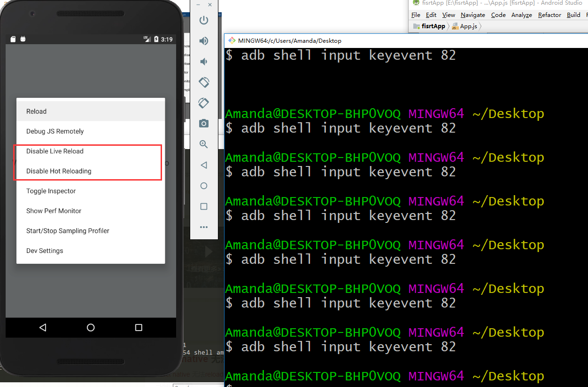Viewport: 588px width, 387px height.
Task: Open the emulator extended controls (three dots)
Action: (x=204, y=227)
